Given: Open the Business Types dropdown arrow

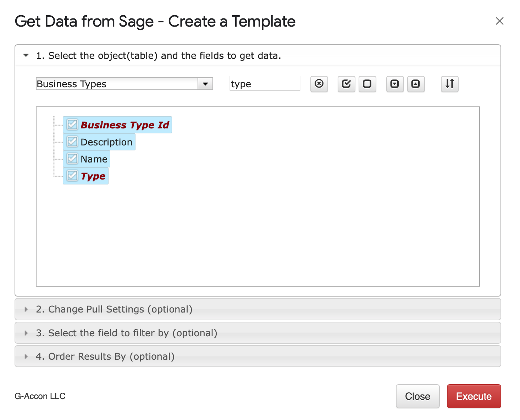Looking at the screenshot, I should tap(205, 84).
